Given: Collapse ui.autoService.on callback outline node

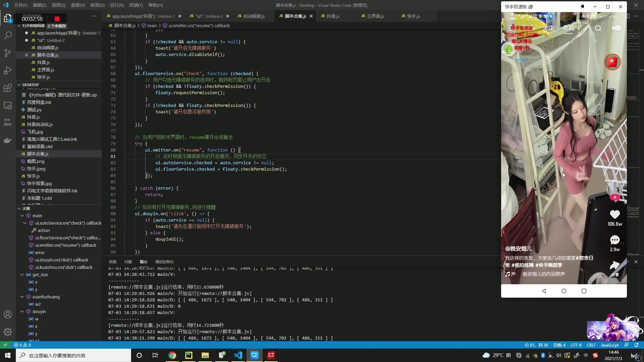Looking at the screenshot, I should click(25, 223).
